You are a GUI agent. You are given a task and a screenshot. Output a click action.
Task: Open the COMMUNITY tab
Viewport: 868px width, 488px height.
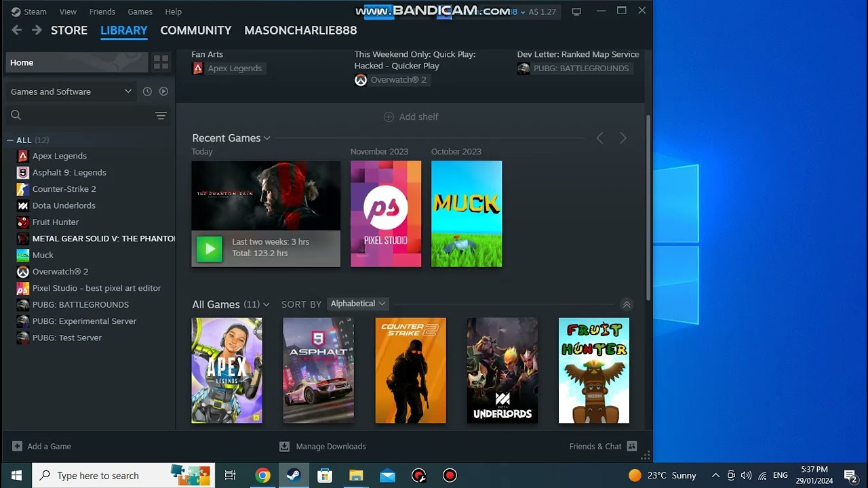click(196, 30)
